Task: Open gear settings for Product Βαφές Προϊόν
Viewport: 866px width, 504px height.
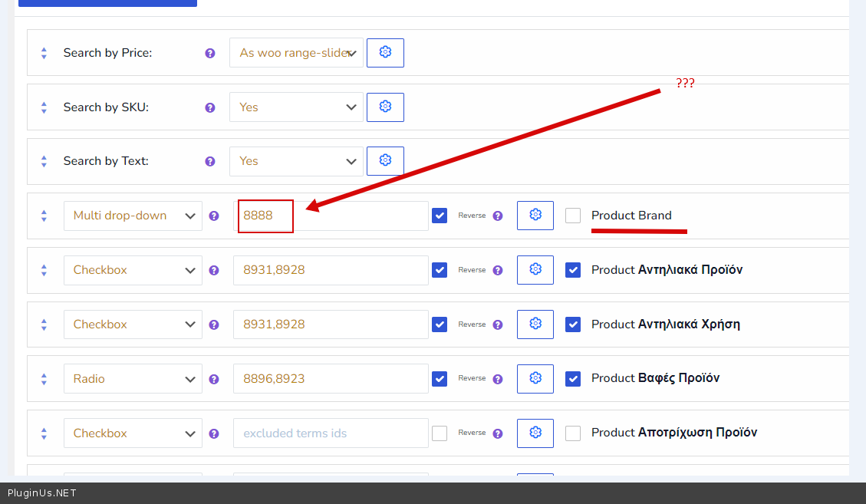Action: click(535, 378)
